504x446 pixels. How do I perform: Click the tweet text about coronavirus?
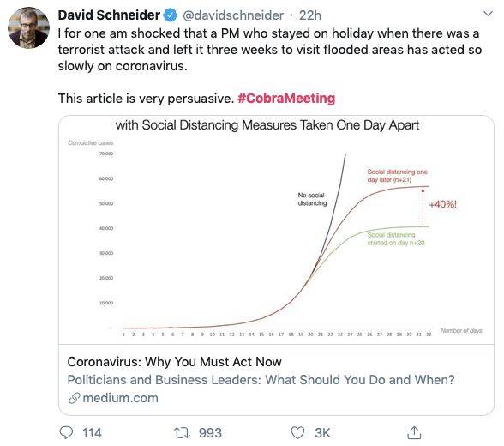(270, 50)
